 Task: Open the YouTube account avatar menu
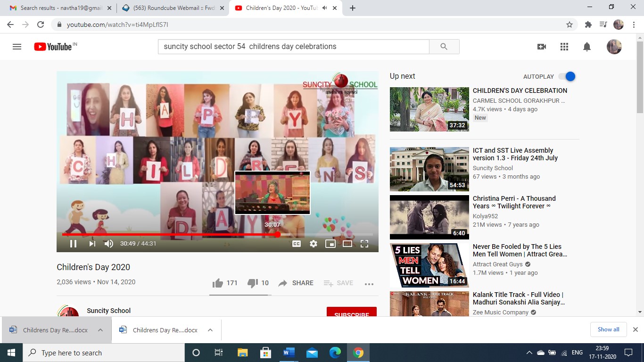click(x=614, y=47)
